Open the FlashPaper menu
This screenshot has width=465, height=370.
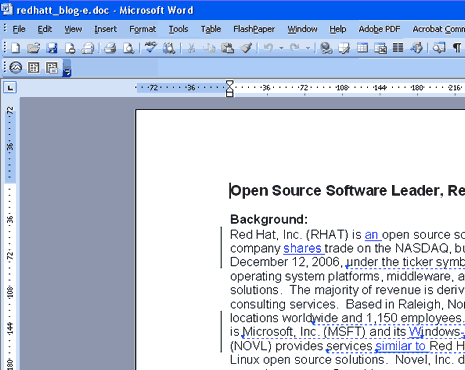(x=254, y=29)
